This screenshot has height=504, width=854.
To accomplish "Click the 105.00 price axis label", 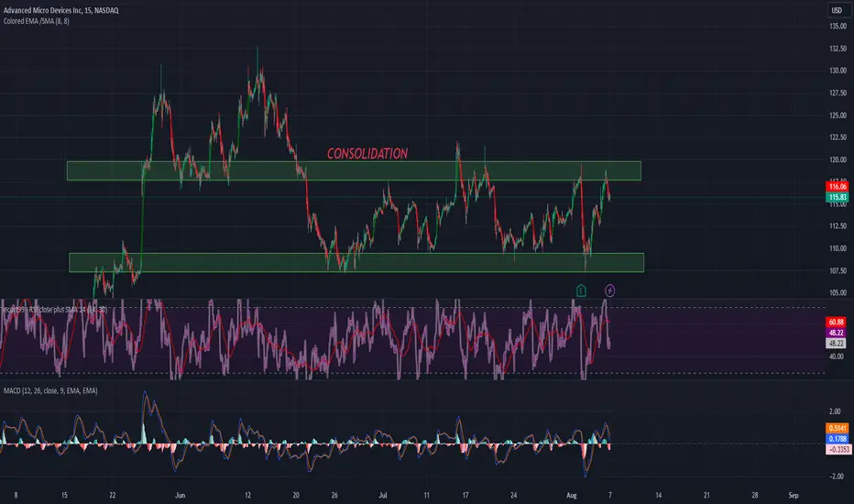I will [838, 292].
